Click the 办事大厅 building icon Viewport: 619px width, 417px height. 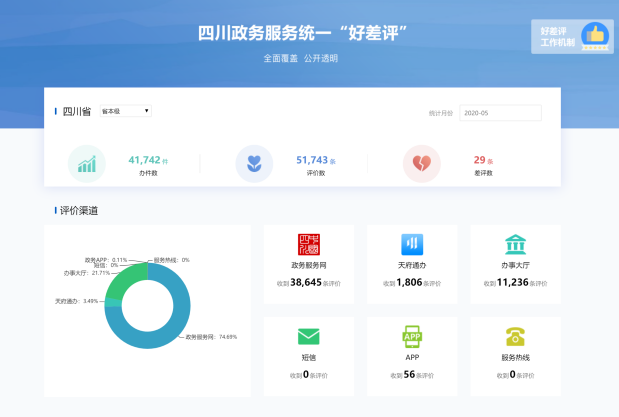(x=516, y=245)
